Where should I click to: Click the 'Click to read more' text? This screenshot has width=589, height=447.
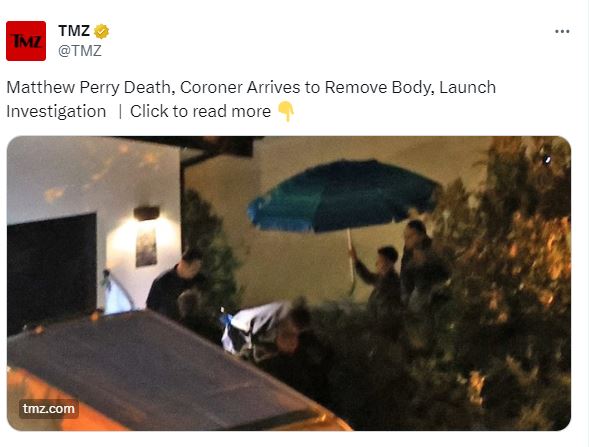pos(200,112)
